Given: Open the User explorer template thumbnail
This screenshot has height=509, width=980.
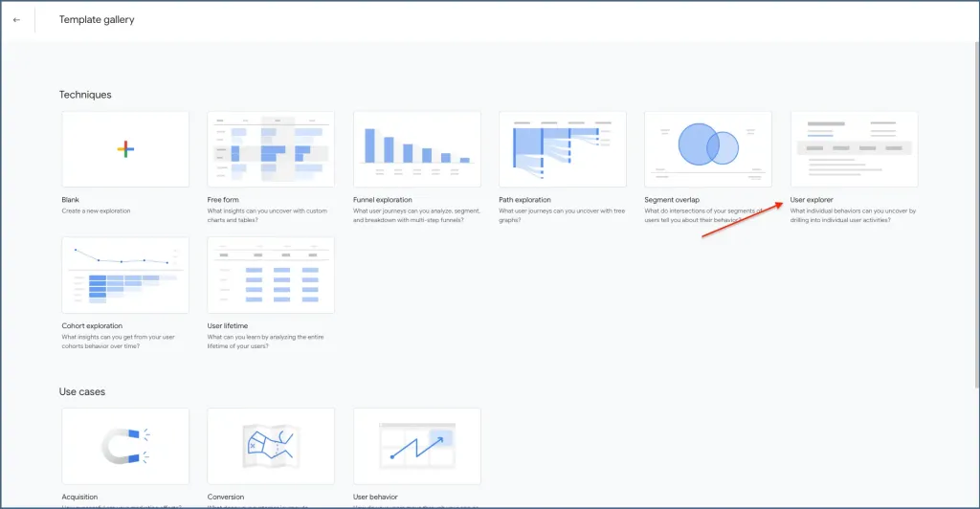Looking at the screenshot, I should click(x=855, y=149).
